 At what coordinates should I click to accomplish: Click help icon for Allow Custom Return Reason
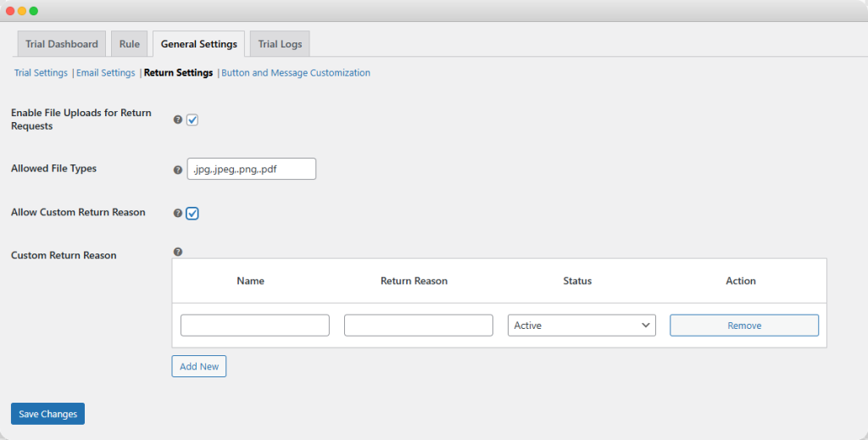(x=178, y=214)
